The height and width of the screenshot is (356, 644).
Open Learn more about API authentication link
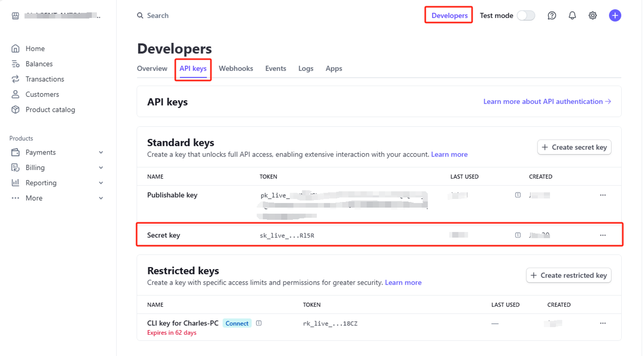tap(547, 102)
